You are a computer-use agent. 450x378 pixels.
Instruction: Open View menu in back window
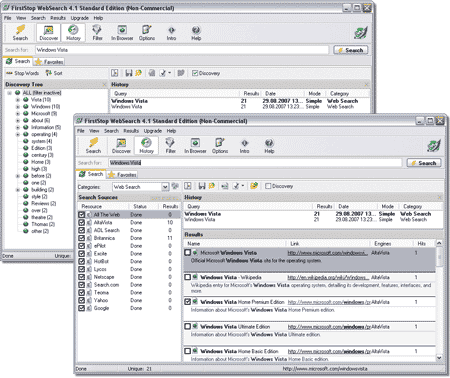coord(21,18)
